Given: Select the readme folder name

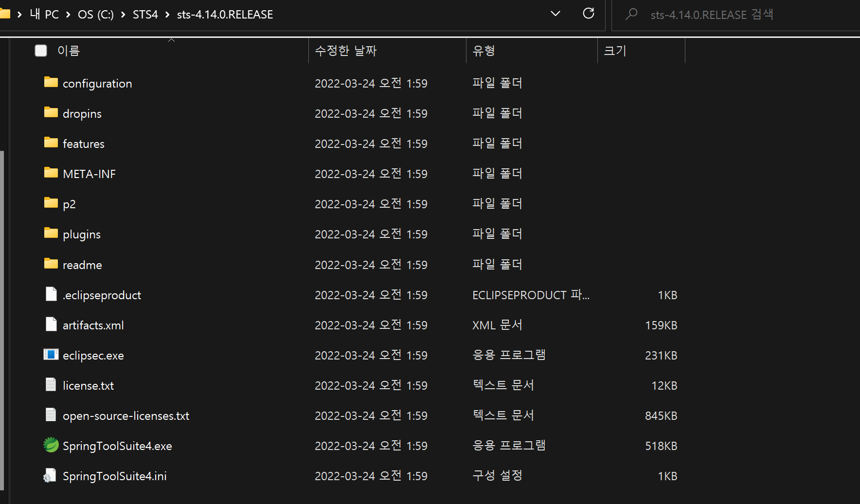Looking at the screenshot, I should click(82, 265).
